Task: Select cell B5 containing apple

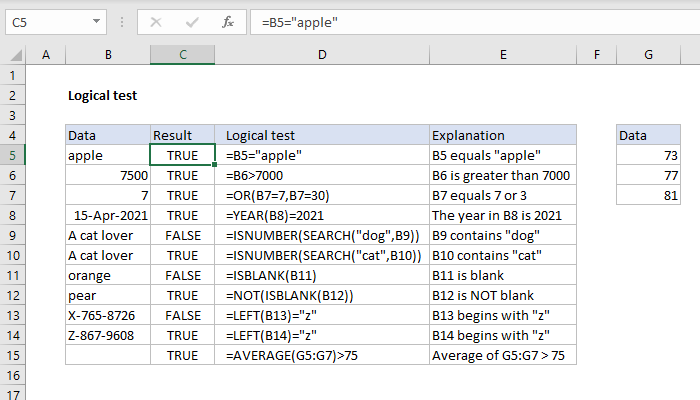Action: 107,155
